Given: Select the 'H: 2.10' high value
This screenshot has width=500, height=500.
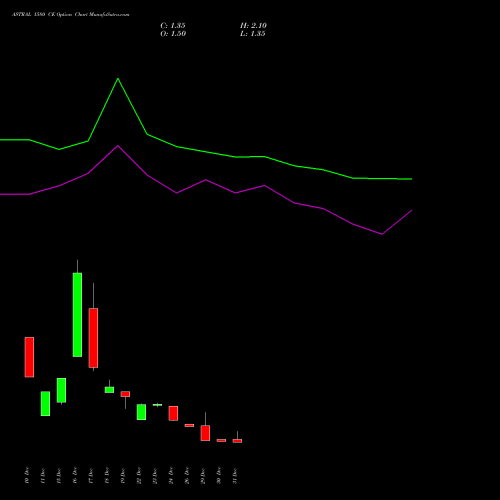Looking at the screenshot, I should pos(253,26).
